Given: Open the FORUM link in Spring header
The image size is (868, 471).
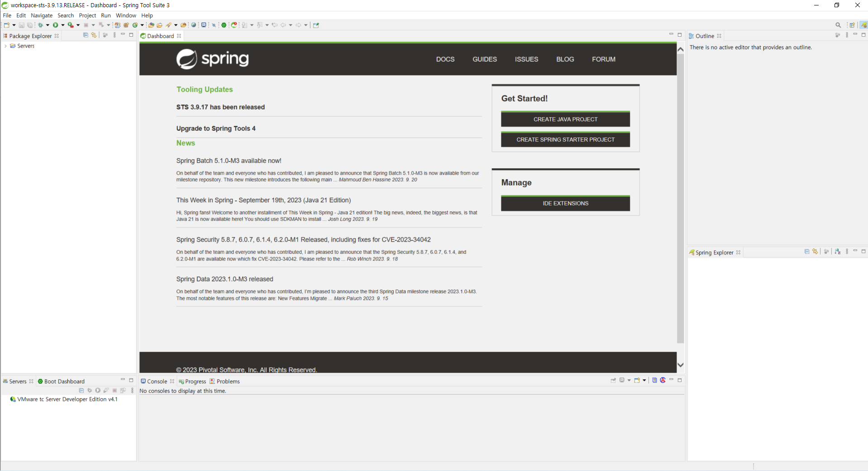Looking at the screenshot, I should [603, 59].
